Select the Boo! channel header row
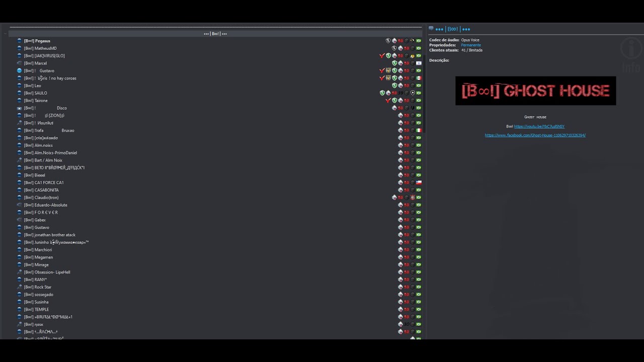Image resolution: width=644 pixels, height=362 pixels. pos(215,34)
